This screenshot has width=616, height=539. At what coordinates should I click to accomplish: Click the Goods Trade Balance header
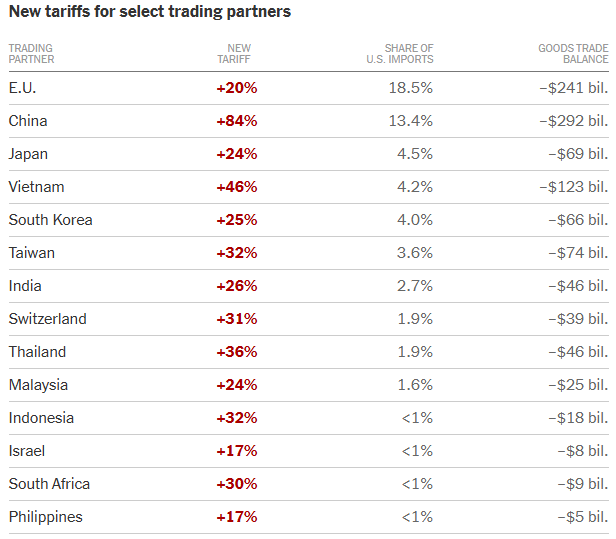pos(573,53)
